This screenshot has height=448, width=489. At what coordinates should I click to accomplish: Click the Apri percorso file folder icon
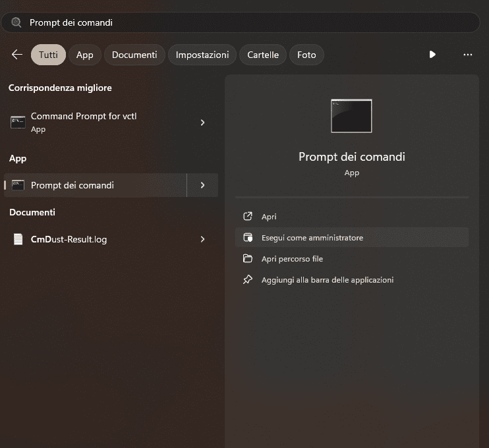[248, 259]
